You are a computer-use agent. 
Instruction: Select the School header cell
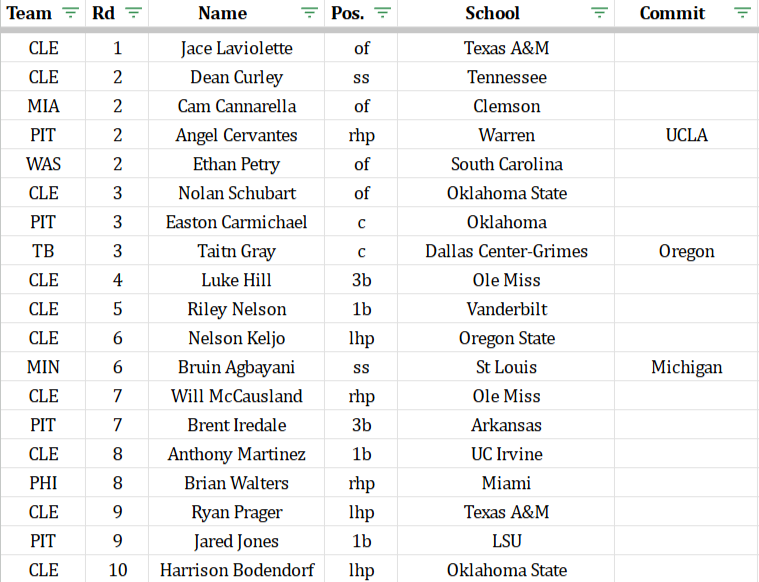click(506, 13)
